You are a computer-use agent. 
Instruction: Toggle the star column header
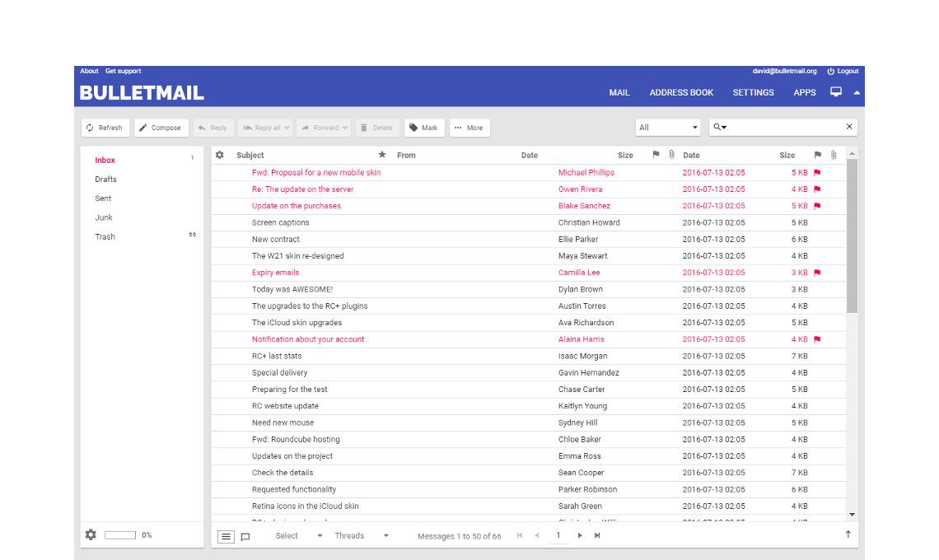pyautogui.click(x=381, y=155)
